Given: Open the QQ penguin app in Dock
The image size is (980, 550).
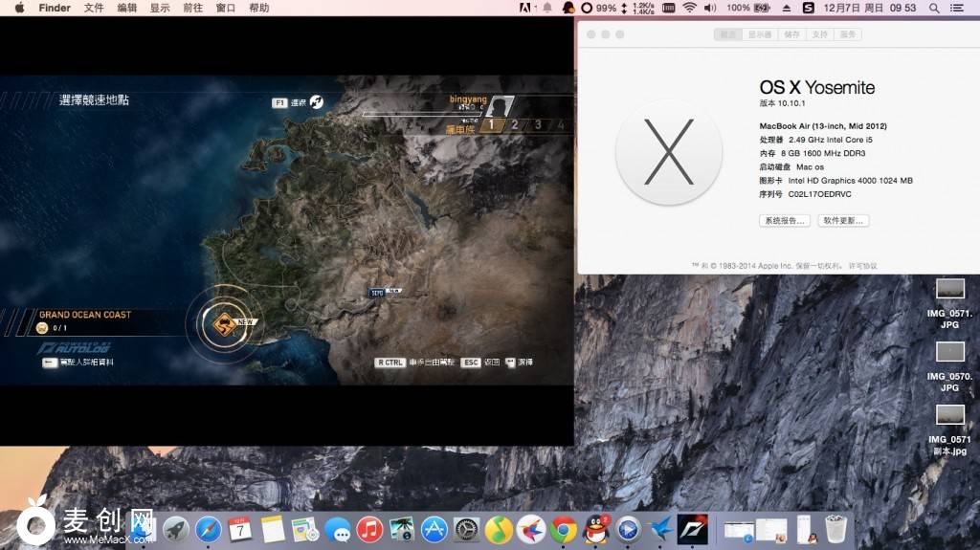Looking at the screenshot, I should (595, 529).
